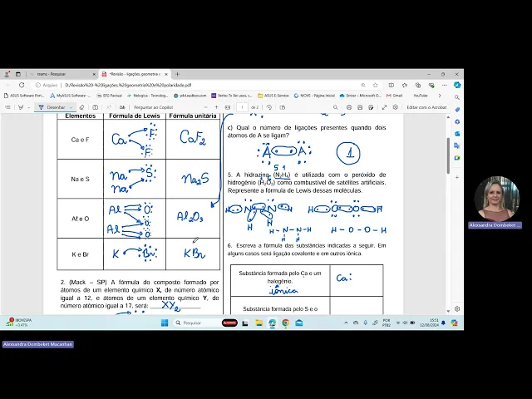Click 'Perguntar ao Copilot' button

(x=153, y=107)
